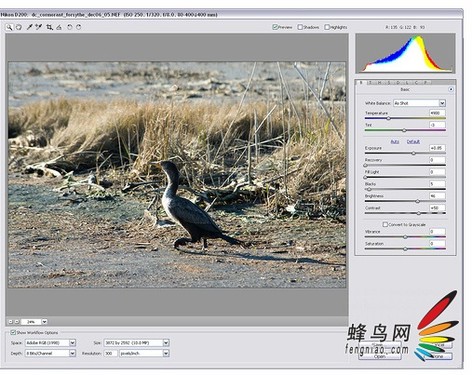Click the Blacks value field
The height and width of the screenshot is (375, 472).
(437, 184)
